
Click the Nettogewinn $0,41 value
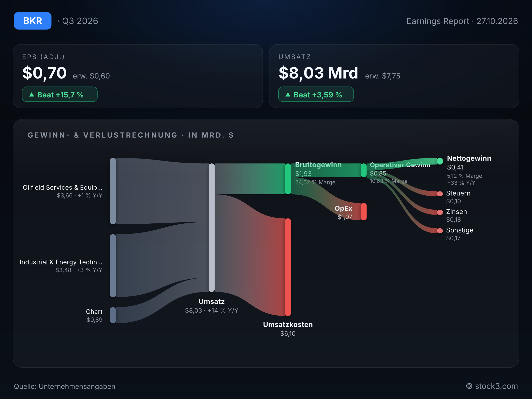(455, 167)
